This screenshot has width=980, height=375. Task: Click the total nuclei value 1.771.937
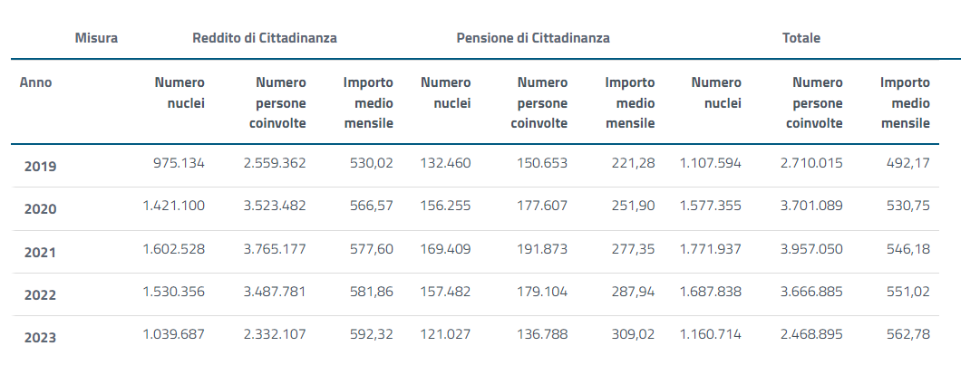tap(711, 249)
